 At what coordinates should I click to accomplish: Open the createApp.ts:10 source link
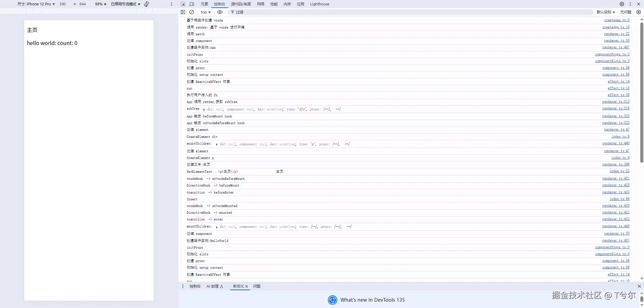pyautogui.click(x=616, y=27)
